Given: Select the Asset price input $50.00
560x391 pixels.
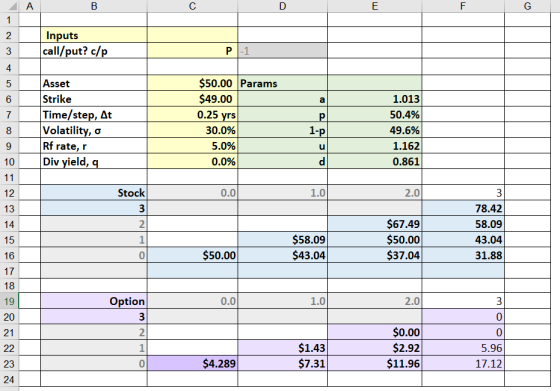Looking at the screenshot, I should 192,83.
